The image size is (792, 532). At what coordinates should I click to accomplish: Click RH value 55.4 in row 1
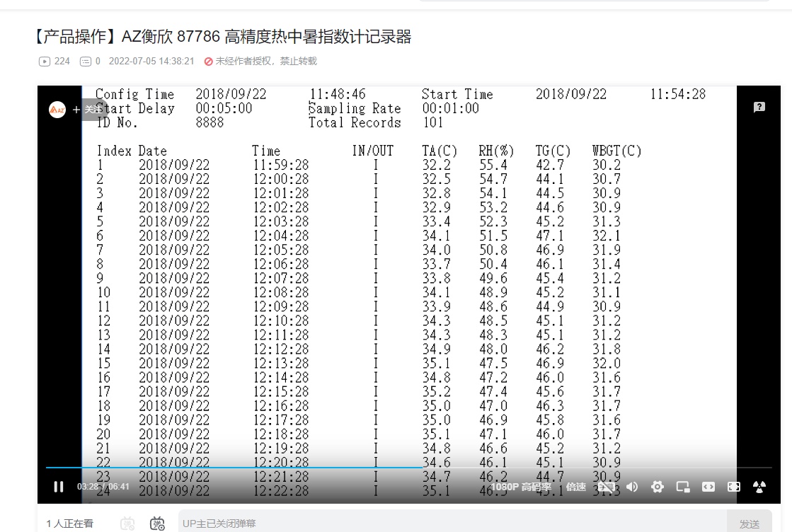(493, 165)
